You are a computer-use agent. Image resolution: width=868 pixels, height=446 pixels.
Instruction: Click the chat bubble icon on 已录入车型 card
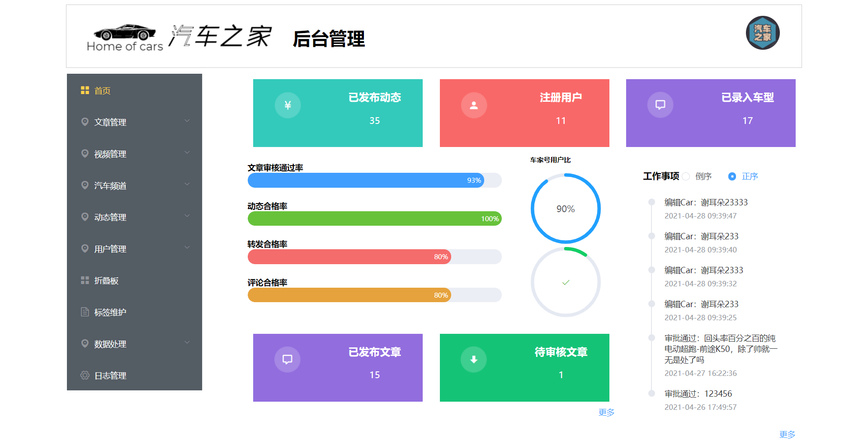660,104
